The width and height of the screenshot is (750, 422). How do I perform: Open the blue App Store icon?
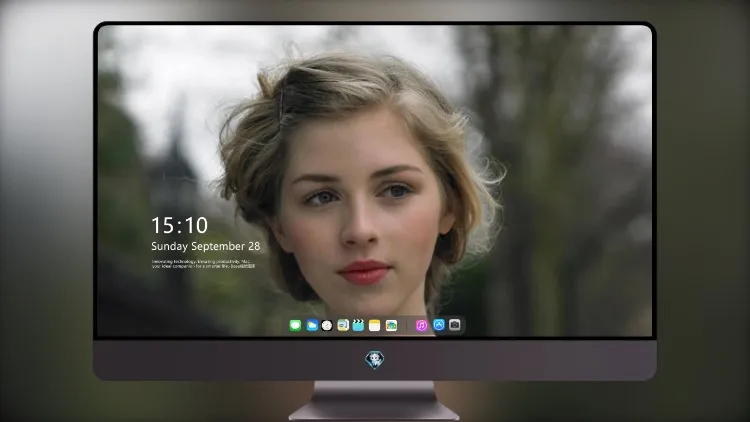pos(439,325)
